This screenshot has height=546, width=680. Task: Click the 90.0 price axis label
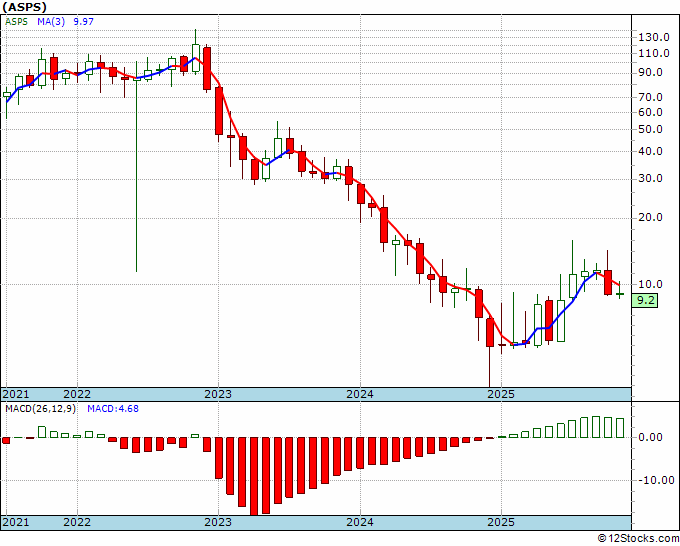[x=651, y=72]
